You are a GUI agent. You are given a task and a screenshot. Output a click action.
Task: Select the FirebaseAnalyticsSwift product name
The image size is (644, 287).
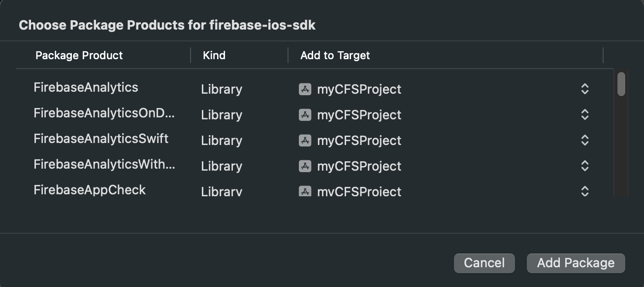pyautogui.click(x=101, y=139)
